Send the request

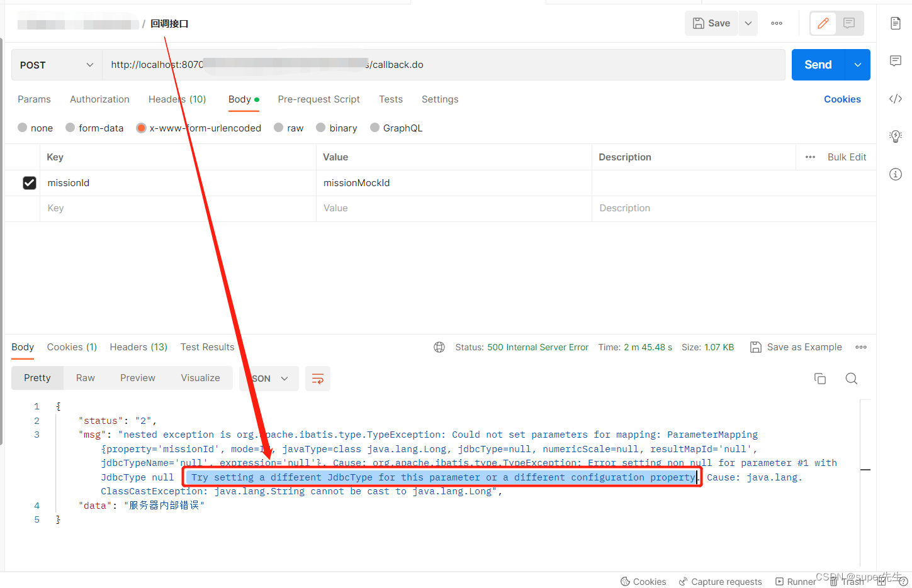[x=818, y=65]
